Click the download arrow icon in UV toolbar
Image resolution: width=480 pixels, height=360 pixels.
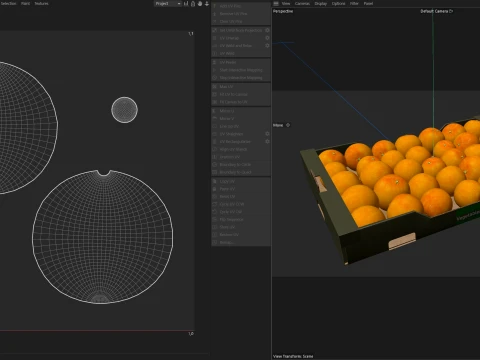coord(207,4)
